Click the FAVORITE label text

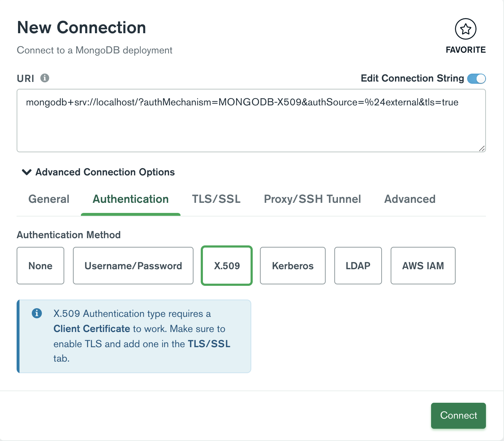[x=466, y=50]
